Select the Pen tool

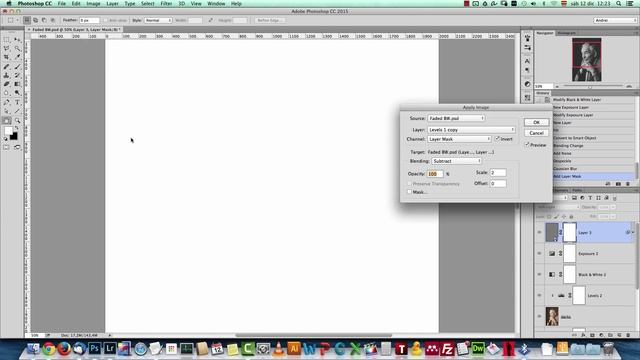click(x=7, y=102)
